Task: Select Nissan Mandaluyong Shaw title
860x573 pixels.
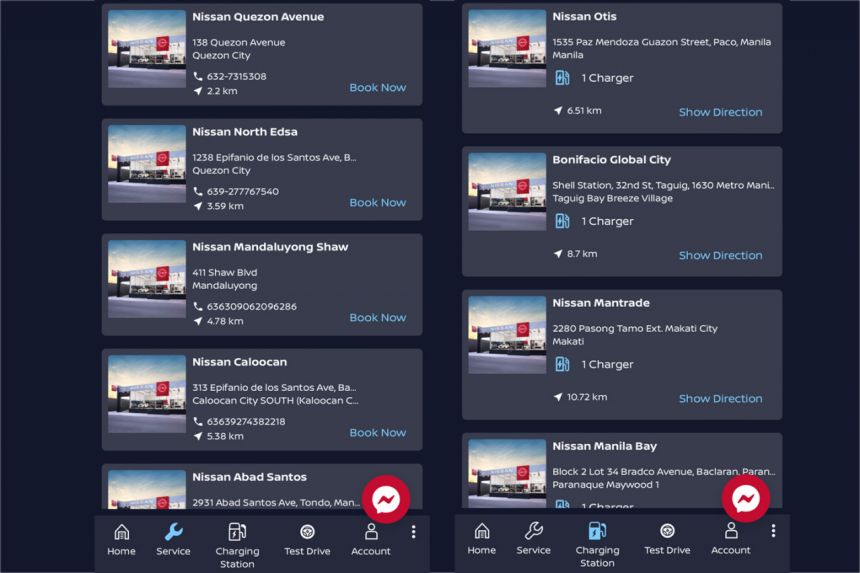Action: 270,247
